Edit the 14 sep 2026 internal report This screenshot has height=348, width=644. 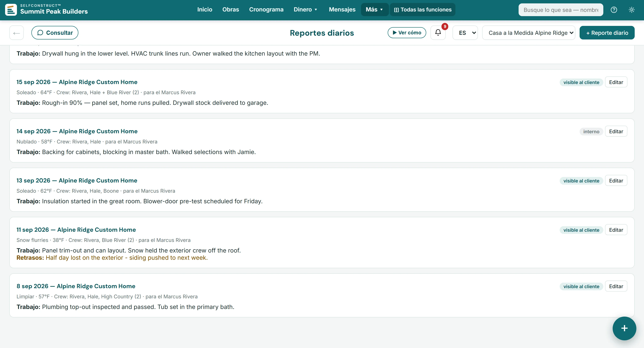pyautogui.click(x=616, y=131)
